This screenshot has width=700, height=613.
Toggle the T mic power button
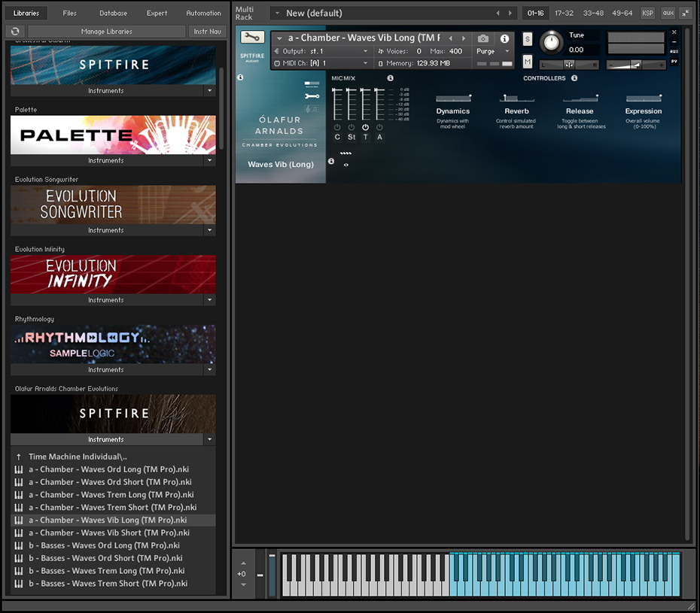click(365, 127)
